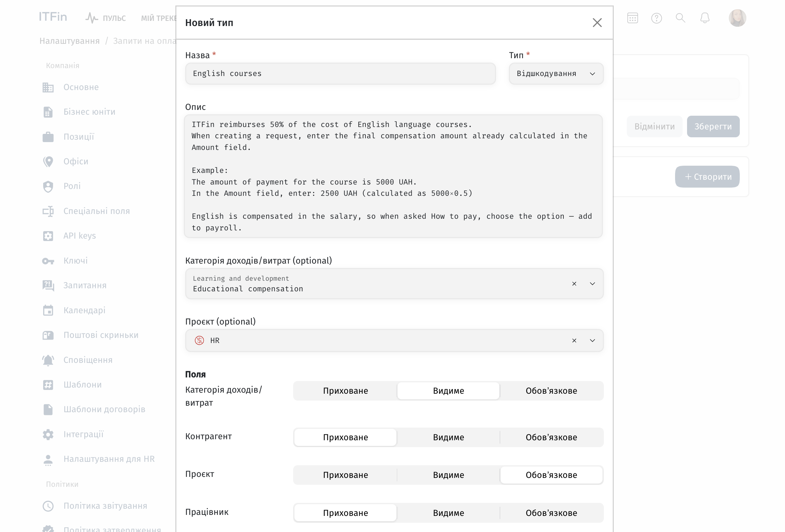The height and width of the screenshot is (532, 785).
Task: Click the ITFin logo
Action: [x=53, y=17]
